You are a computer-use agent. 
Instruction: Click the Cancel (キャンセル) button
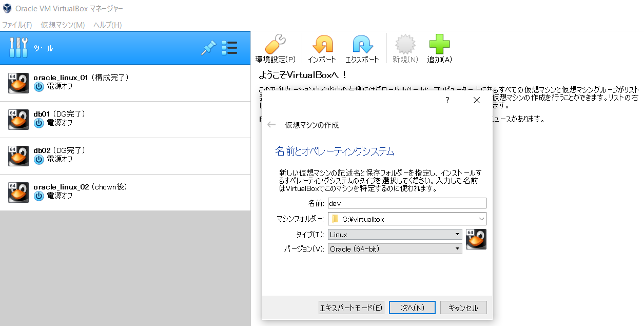(x=463, y=308)
